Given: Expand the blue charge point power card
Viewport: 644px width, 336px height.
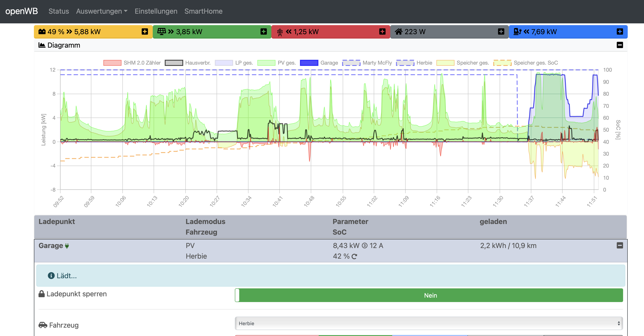Looking at the screenshot, I should coord(620,32).
